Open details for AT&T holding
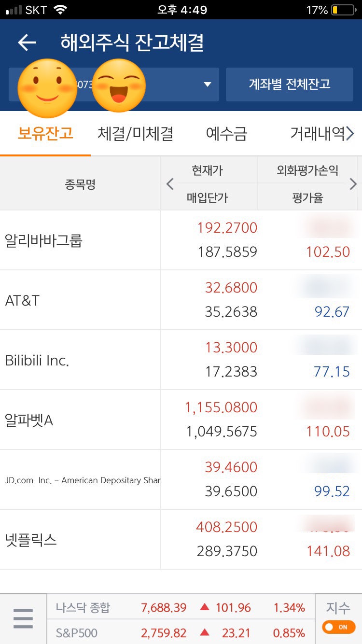Viewport: 362px width, 644px height. pyautogui.click(x=181, y=299)
